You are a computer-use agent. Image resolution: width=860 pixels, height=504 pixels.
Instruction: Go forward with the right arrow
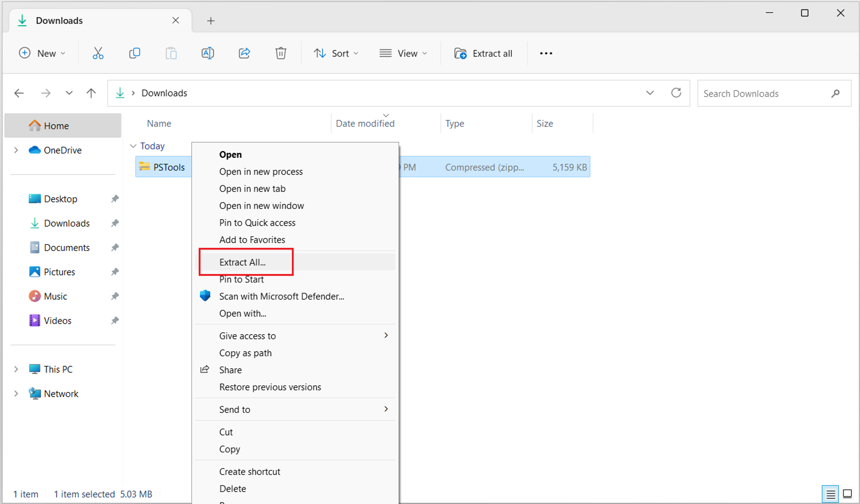click(46, 93)
